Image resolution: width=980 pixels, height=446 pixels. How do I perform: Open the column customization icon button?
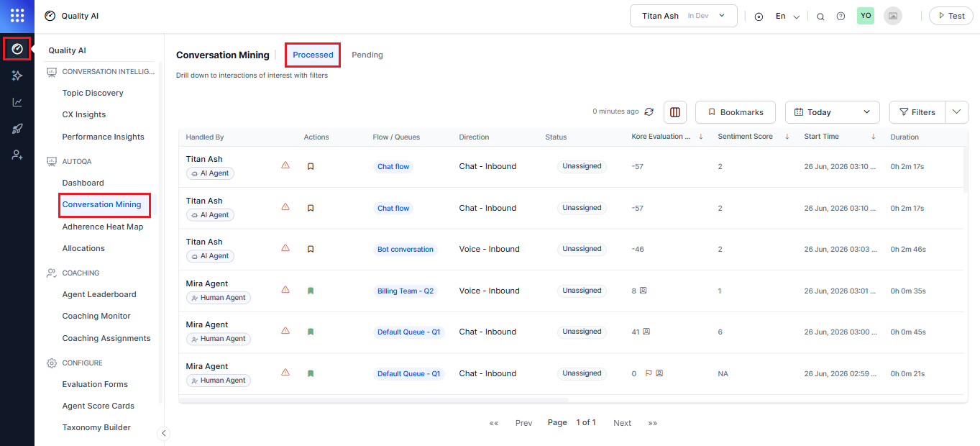(x=674, y=112)
